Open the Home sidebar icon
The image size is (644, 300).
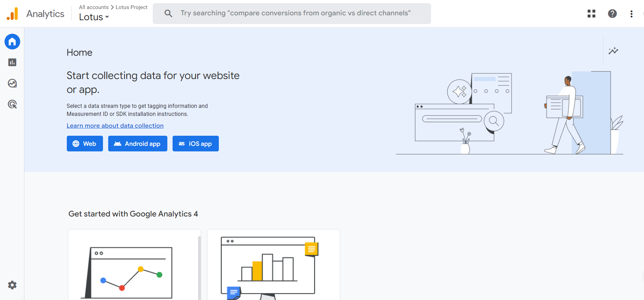[x=12, y=42]
